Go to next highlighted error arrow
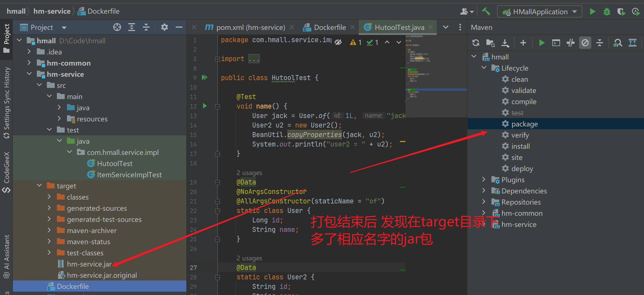 click(x=399, y=42)
